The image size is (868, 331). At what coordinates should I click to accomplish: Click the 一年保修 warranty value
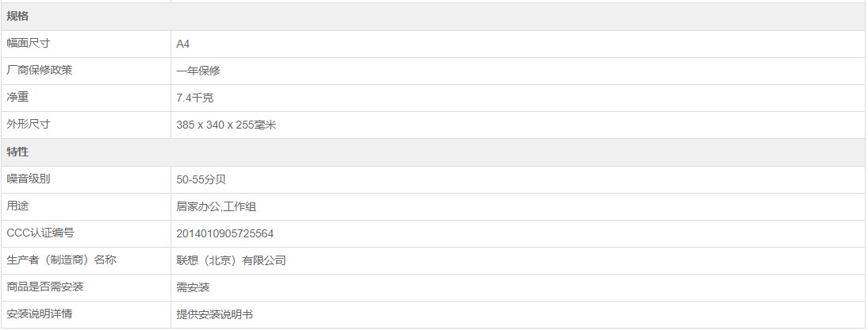click(198, 71)
